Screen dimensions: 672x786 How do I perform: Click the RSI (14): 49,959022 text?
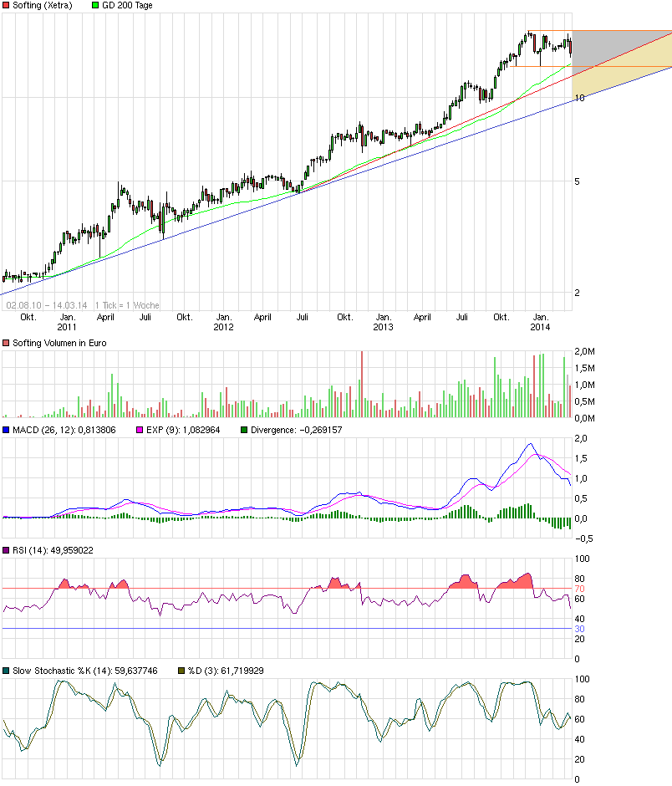click(53, 550)
